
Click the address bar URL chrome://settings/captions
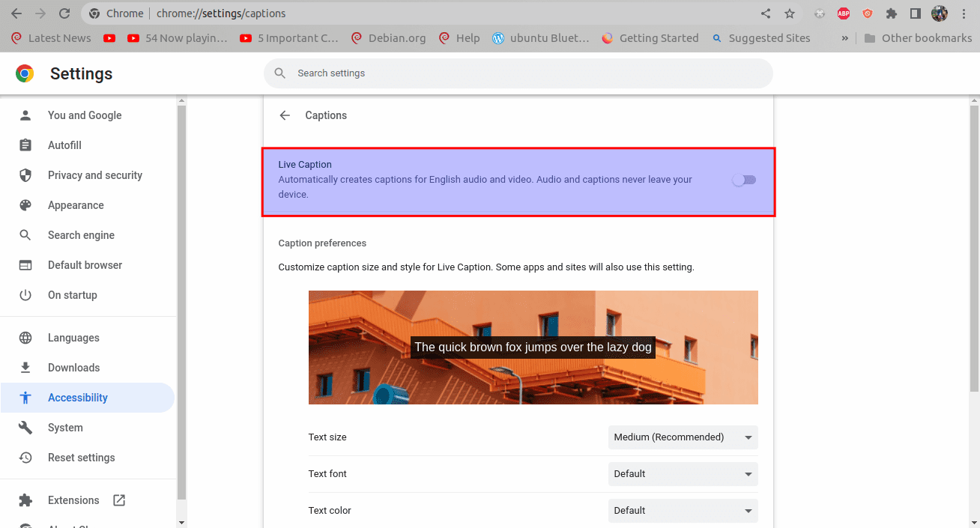pyautogui.click(x=221, y=13)
